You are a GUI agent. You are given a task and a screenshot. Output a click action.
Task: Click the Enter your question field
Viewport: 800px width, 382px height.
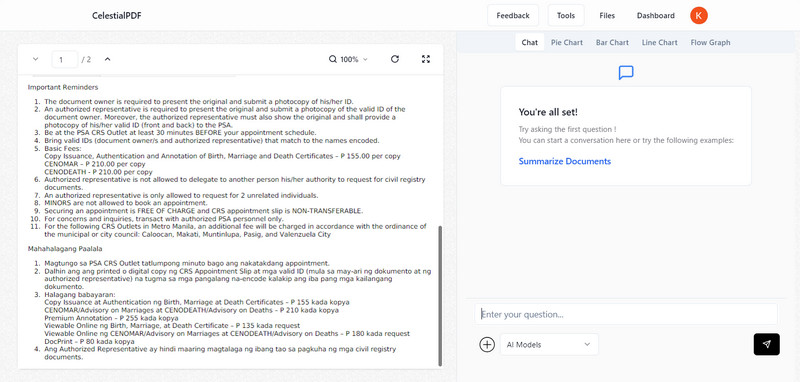[x=626, y=314]
